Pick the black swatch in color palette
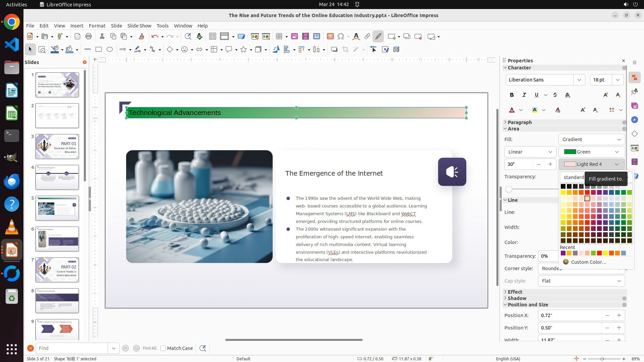Image resolution: width=644 pixels, height=362 pixels. 563,186
